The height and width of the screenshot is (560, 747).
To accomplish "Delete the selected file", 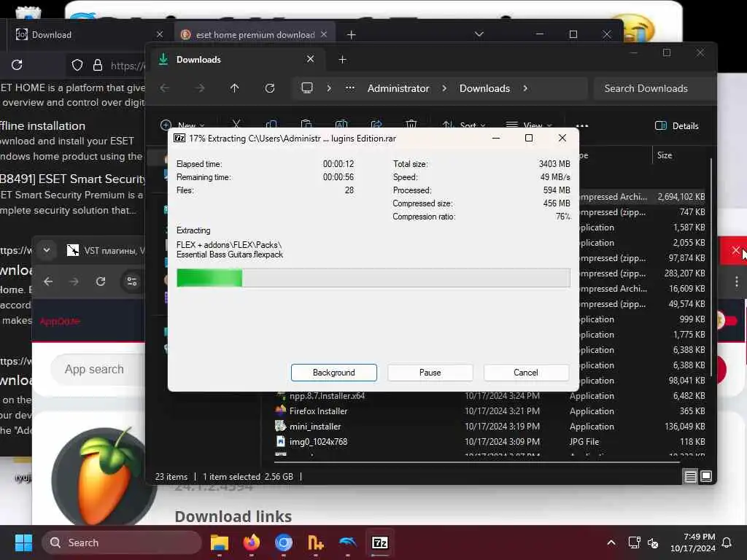I will tap(411, 125).
